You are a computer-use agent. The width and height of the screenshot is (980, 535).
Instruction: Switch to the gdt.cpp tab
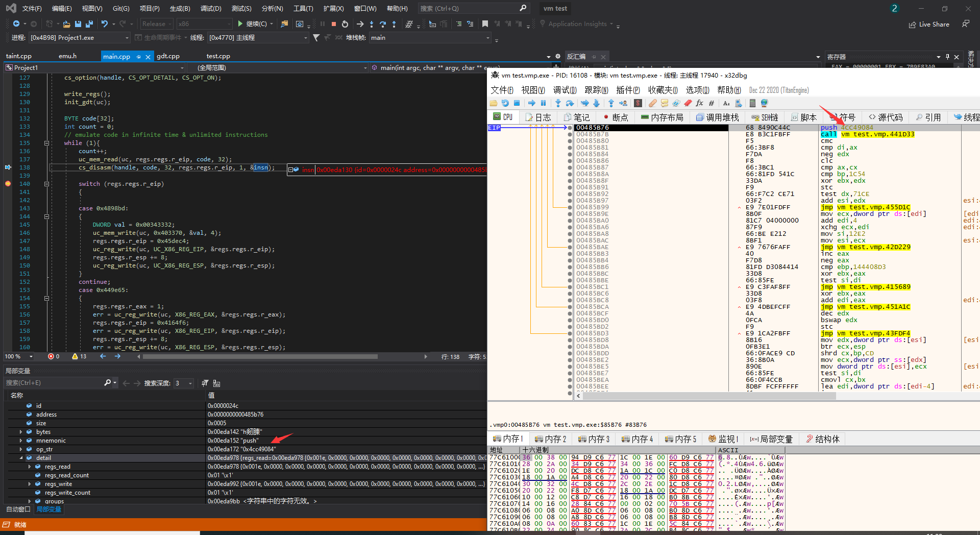(168, 56)
